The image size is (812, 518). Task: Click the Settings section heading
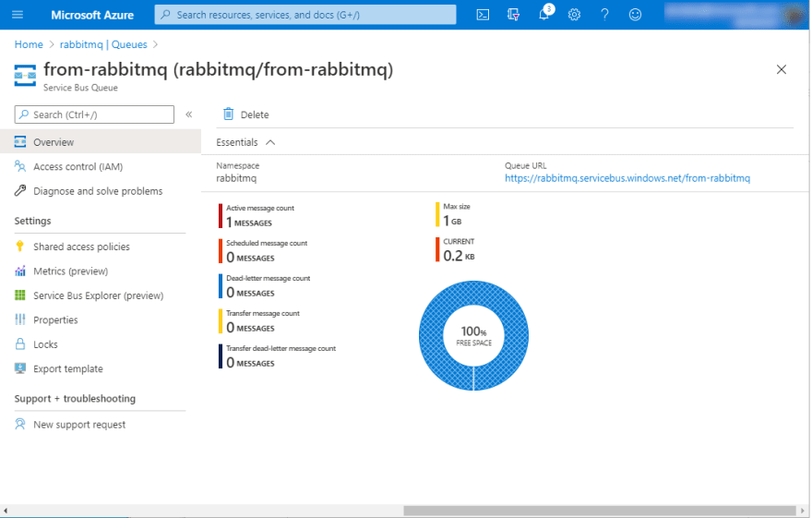click(x=32, y=221)
